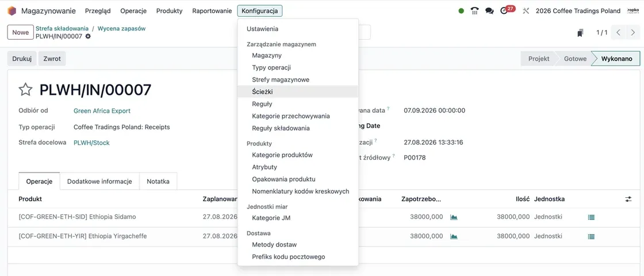
Task: Open Wycena zapasów breadcrumb link
Action: point(121,29)
